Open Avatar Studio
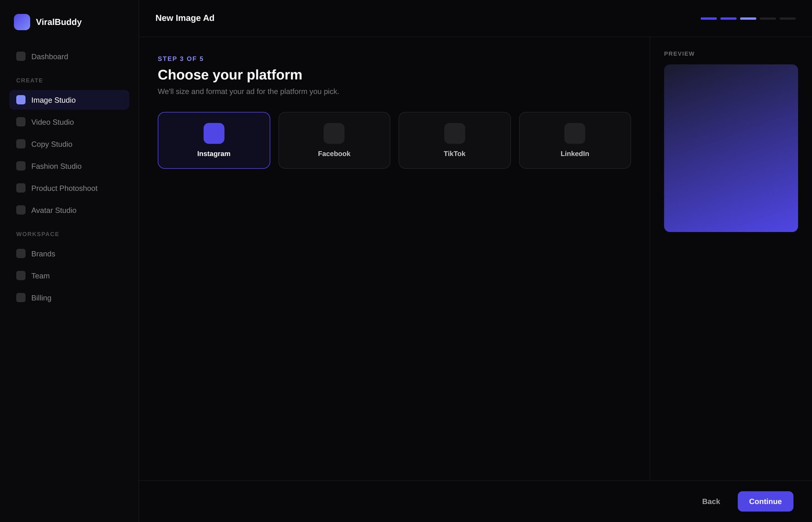 [69, 210]
